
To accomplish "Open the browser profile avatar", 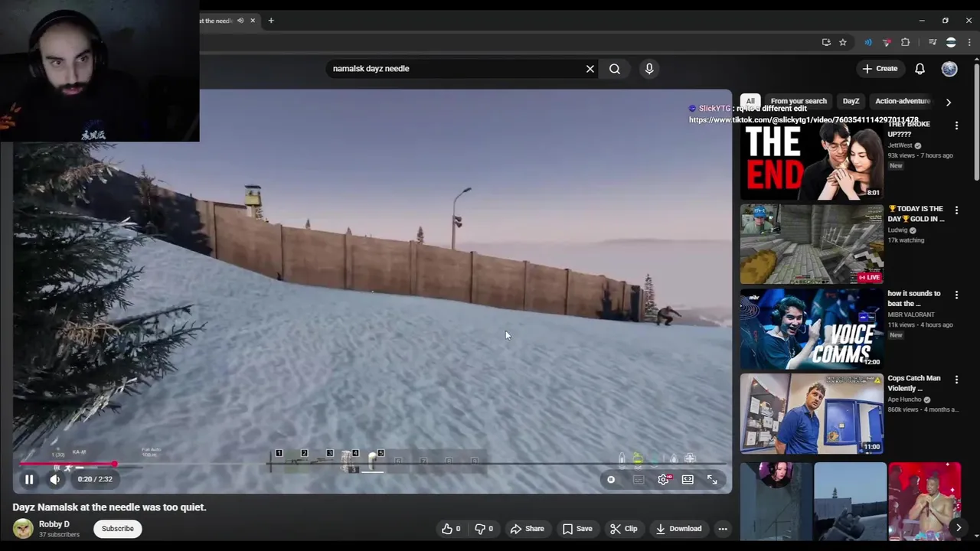I will (951, 42).
